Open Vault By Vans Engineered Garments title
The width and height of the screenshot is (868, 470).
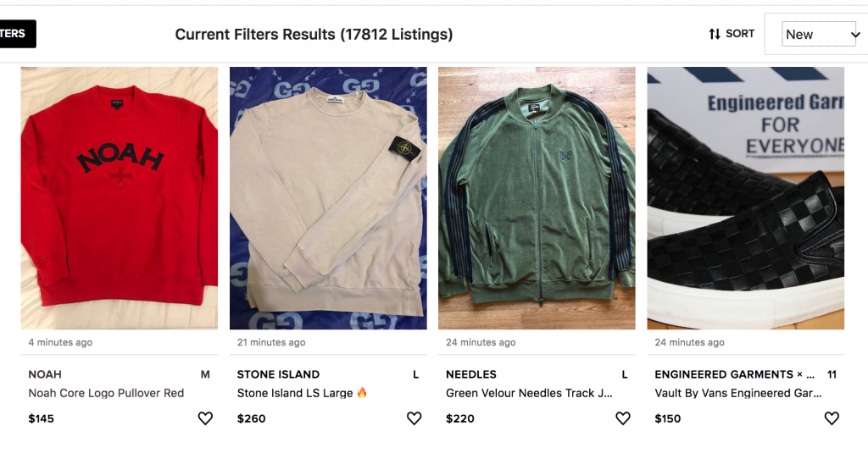click(x=737, y=393)
